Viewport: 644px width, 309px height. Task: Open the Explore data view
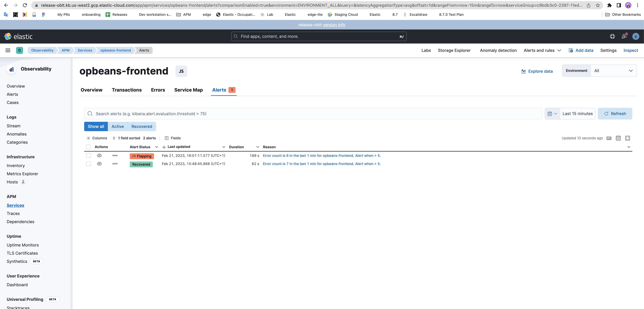537,71
